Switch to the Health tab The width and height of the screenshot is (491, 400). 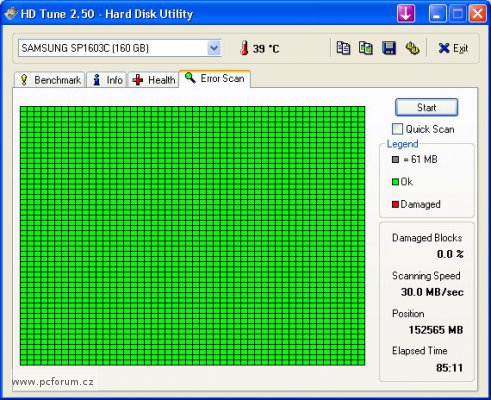tap(154, 80)
